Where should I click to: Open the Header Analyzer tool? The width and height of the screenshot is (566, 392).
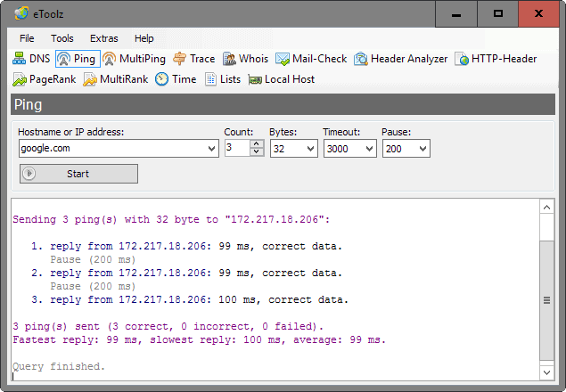click(x=400, y=59)
